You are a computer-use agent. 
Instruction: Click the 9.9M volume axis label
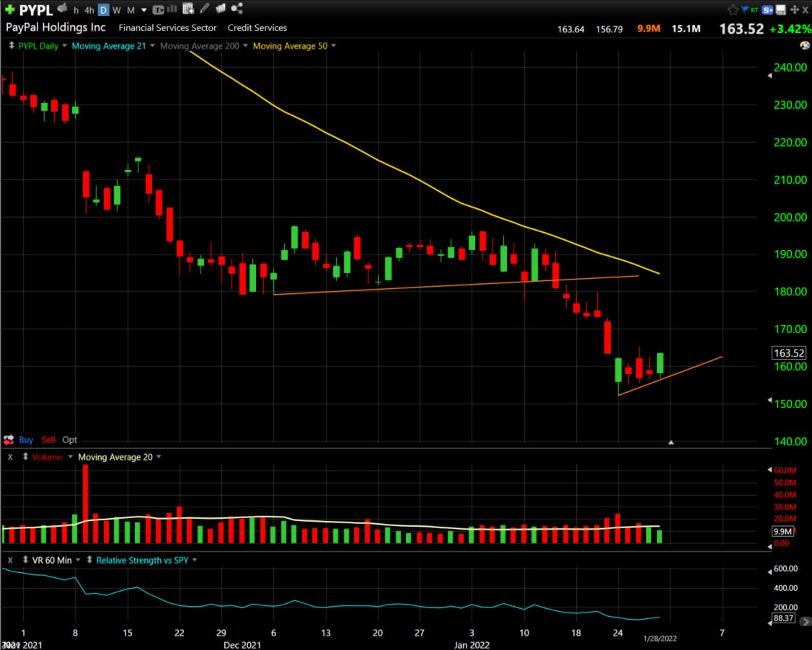click(x=782, y=532)
